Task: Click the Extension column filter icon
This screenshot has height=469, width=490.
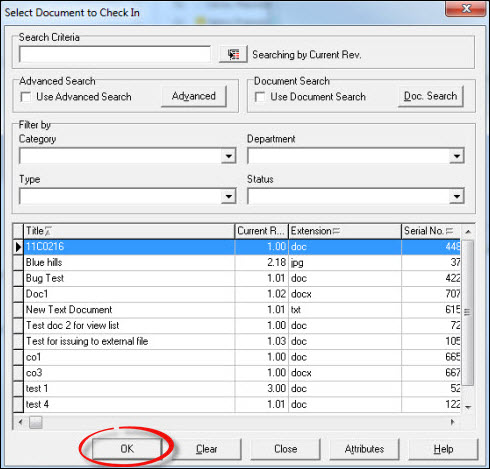Action: pyautogui.click(x=336, y=231)
